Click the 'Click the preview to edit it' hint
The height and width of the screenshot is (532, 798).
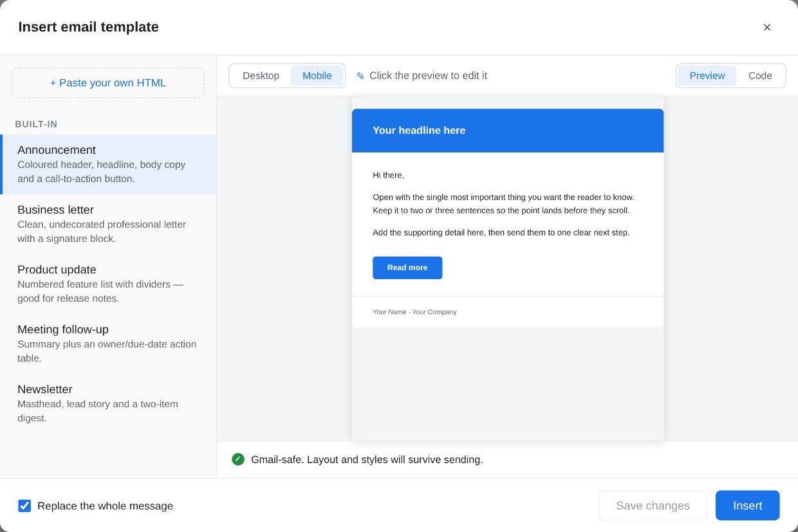pos(428,76)
